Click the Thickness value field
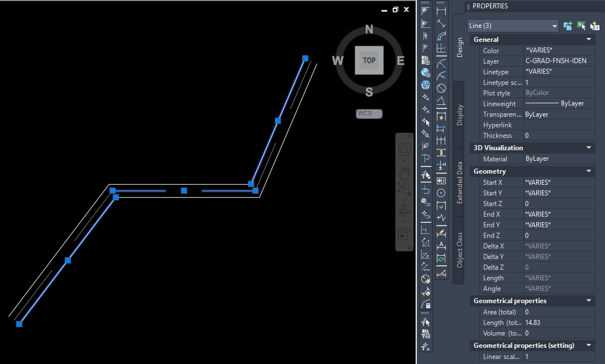 559,135
